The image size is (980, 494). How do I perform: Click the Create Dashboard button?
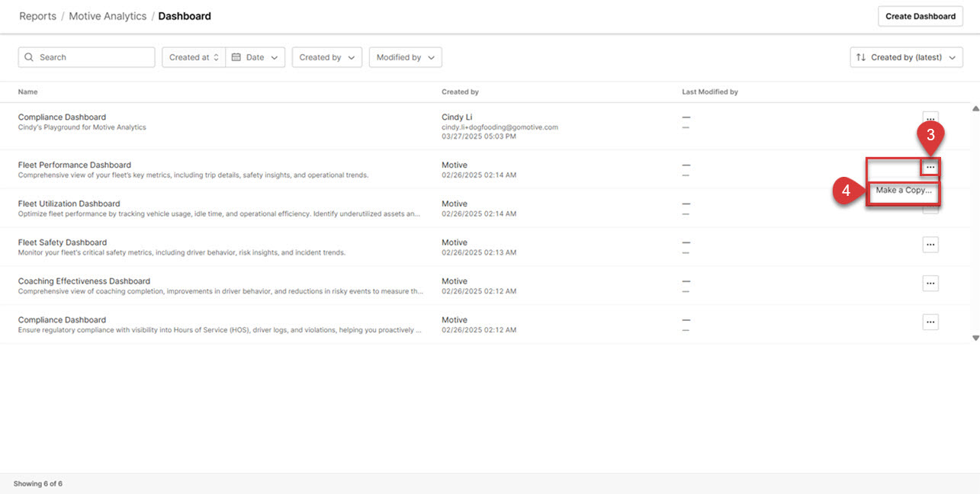pyautogui.click(x=921, y=16)
